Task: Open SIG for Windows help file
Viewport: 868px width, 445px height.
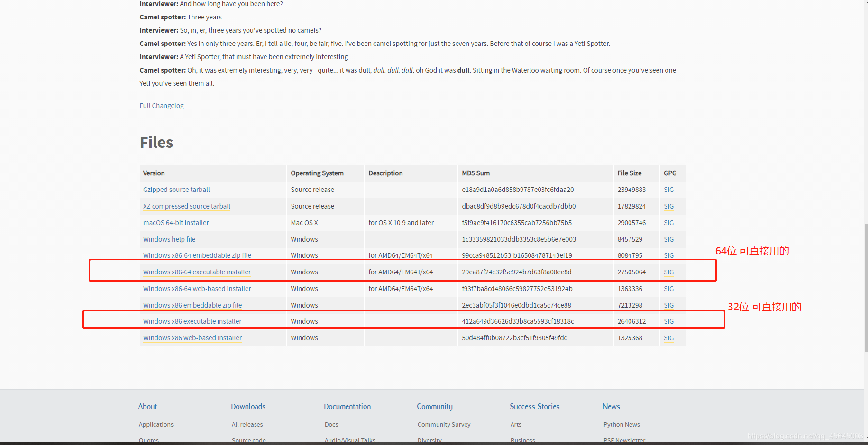Action: (669, 239)
